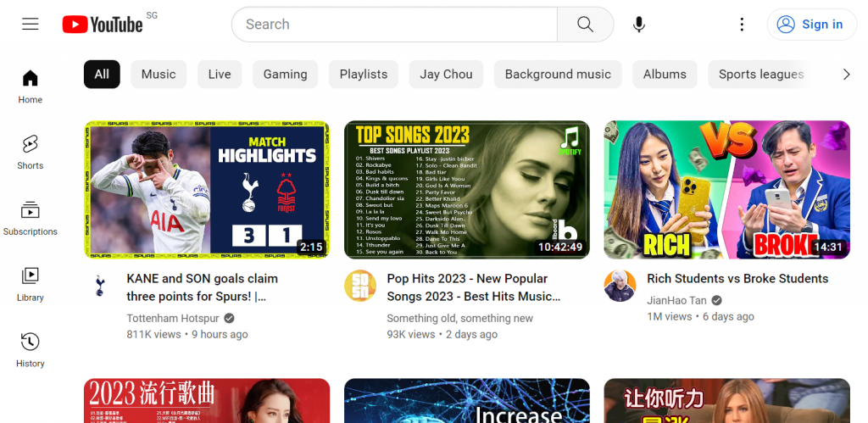Select the Gaming filter chip

285,75
